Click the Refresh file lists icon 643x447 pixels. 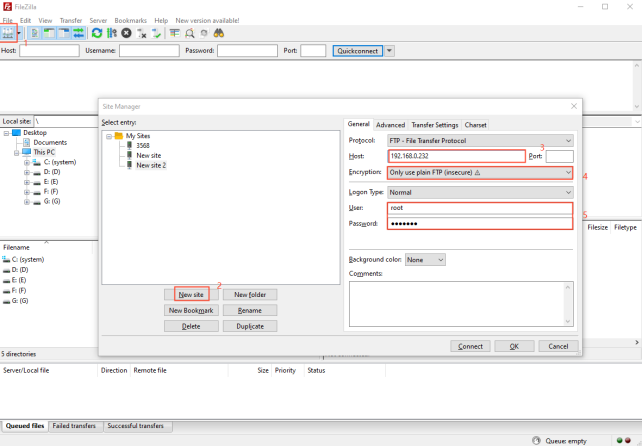tap(97, 33)
